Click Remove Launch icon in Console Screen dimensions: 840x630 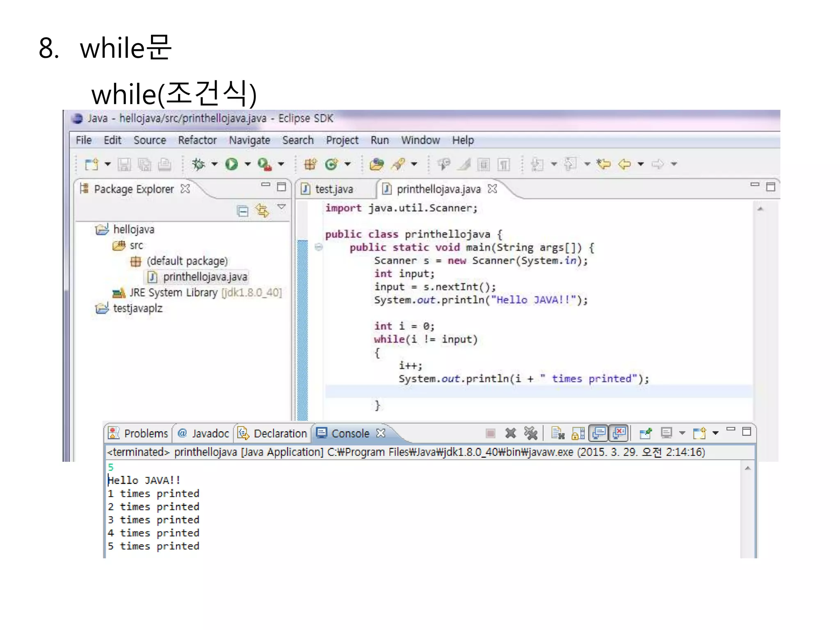511,433
